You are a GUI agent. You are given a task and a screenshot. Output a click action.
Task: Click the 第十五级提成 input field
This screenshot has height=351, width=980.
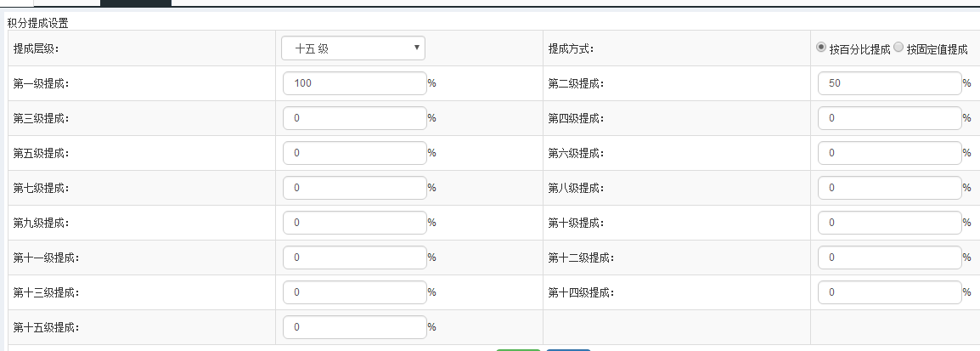click(354, 327)
